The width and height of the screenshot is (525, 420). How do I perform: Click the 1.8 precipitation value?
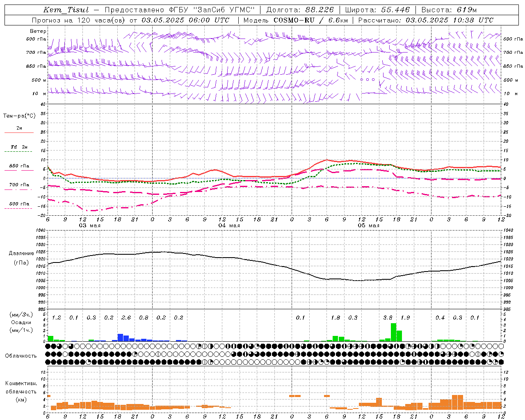point(336,317)
